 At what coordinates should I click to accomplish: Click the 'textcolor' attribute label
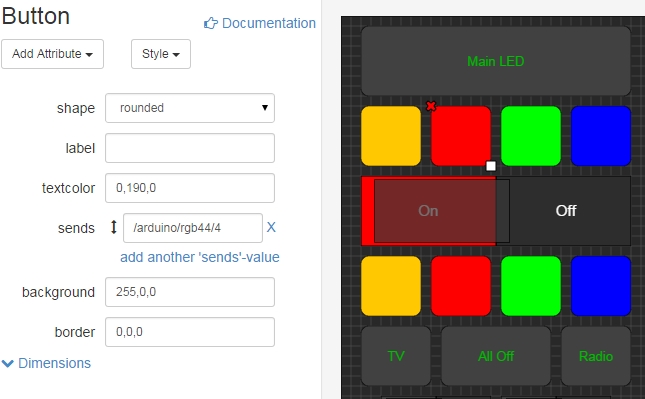tap(68, 188)
